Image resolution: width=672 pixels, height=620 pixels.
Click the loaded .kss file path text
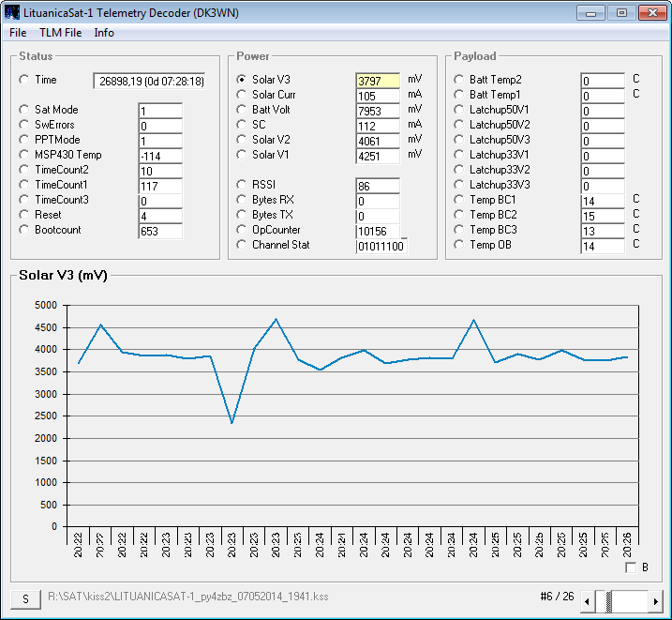click(x=188, y=597)
